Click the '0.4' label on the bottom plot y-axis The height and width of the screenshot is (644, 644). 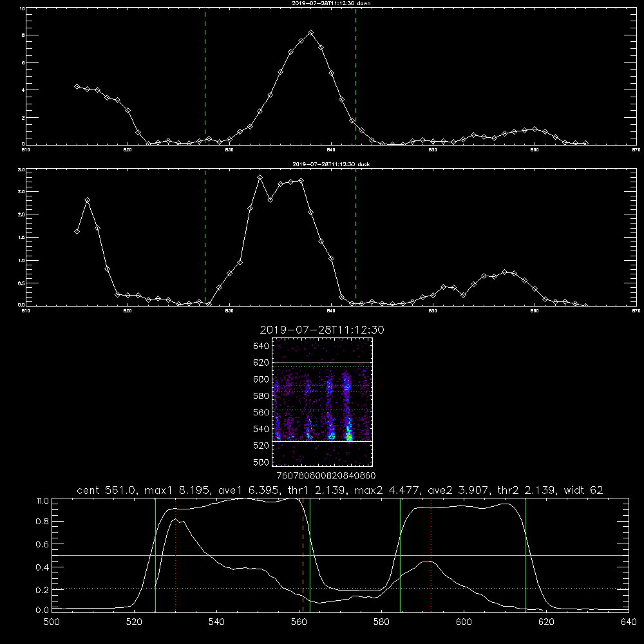coord(43,567)
